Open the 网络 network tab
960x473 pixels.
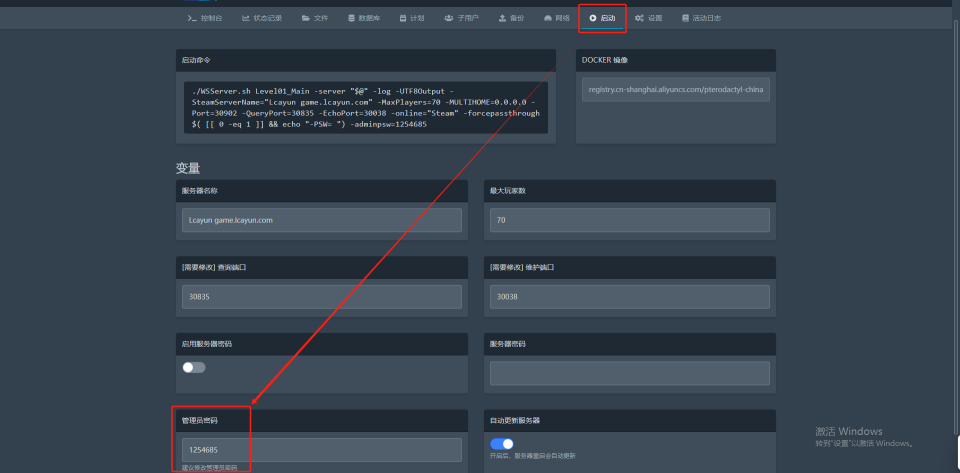pyautogui.click(x=557, y=18)
